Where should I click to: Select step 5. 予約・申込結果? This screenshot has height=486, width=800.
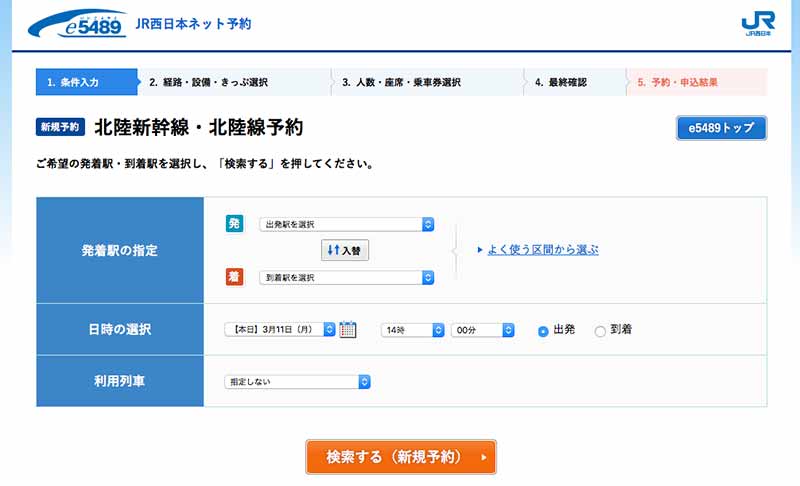pyautogui.click(x=697, y=82)
